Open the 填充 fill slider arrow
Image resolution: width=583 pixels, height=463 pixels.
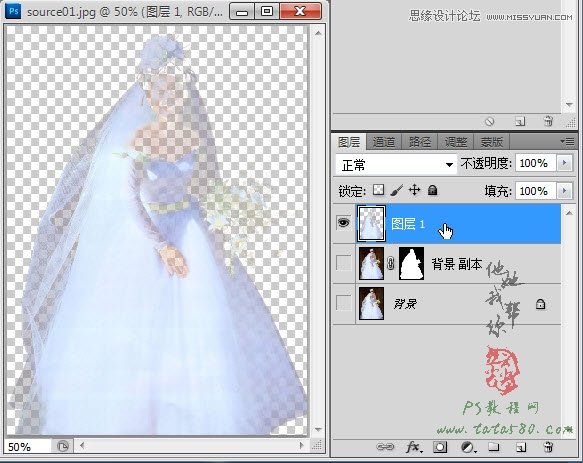(x=564, y=191)
